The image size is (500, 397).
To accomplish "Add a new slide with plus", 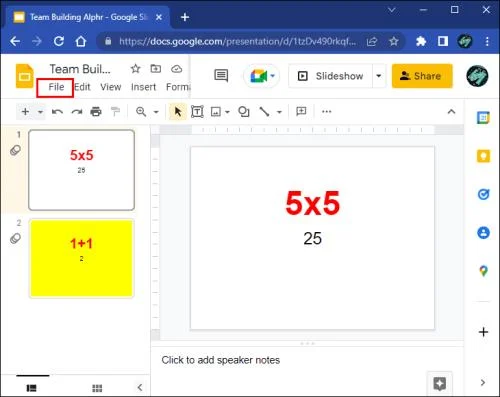I will click(25, 111).
